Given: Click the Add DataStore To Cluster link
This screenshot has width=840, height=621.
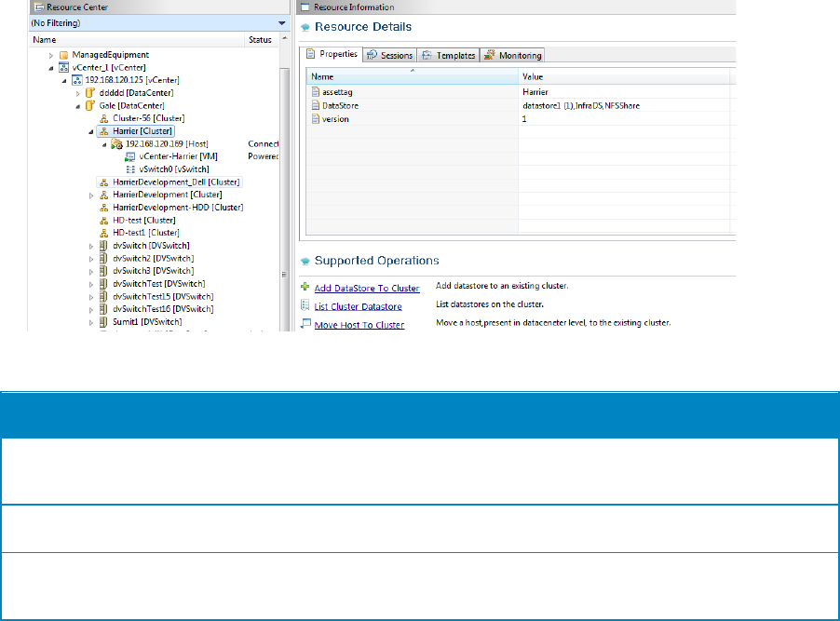Looking at the screenshot, I should click(367, 289).
